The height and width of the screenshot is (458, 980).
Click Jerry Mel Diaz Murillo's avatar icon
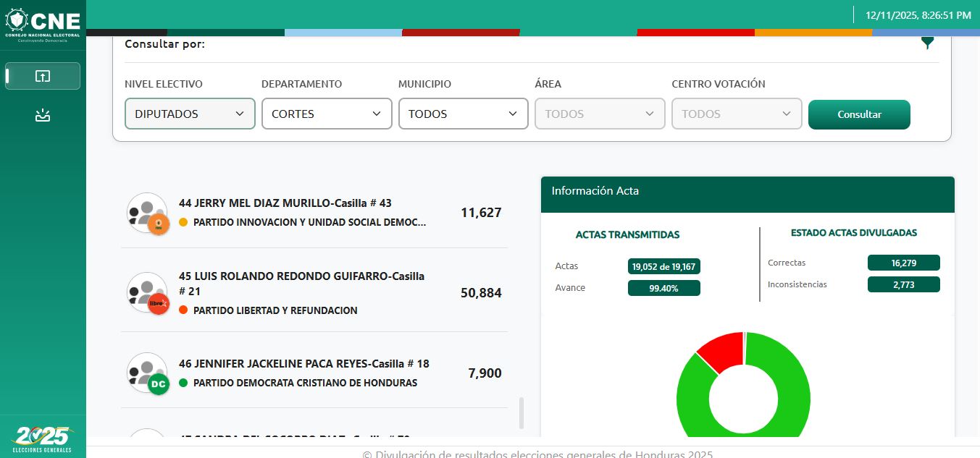click(148, 213)
